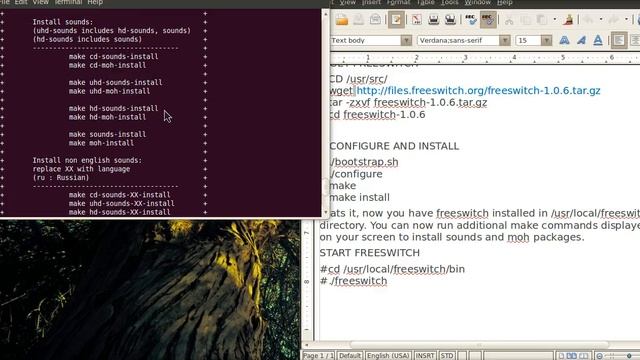Click the Verdana;sans-serif font name field

click(x=458, y=40)
